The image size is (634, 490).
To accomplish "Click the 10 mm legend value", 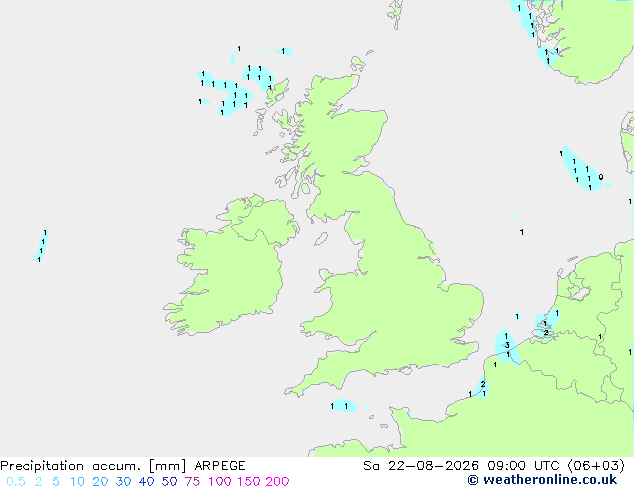I will pyautogui.click(x=77, y=482).
